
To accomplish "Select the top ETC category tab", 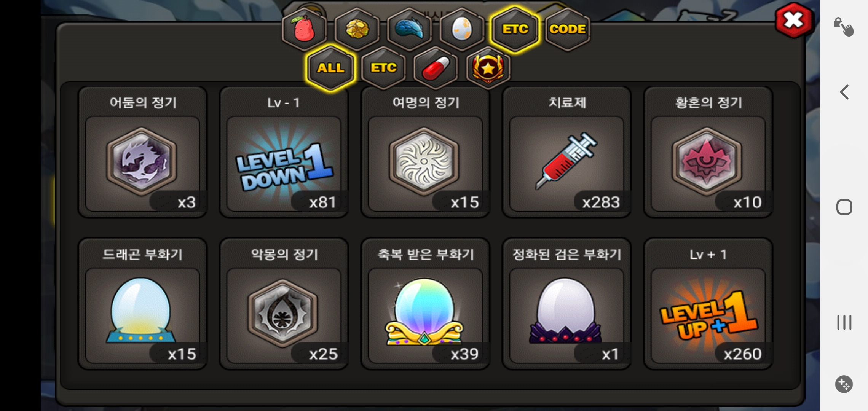I will (x=515, y=29).
